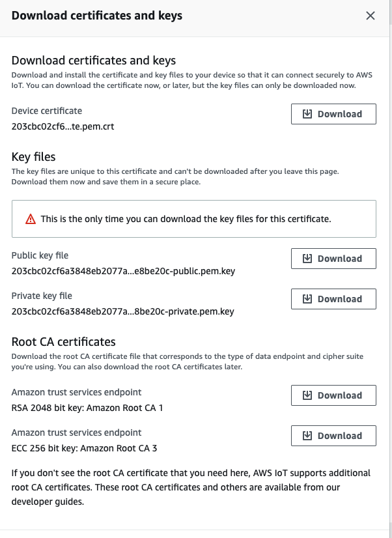The image size is (392, 538).
Task: Close the Download certificates and keys dialog
Action: tap(371, 16)
